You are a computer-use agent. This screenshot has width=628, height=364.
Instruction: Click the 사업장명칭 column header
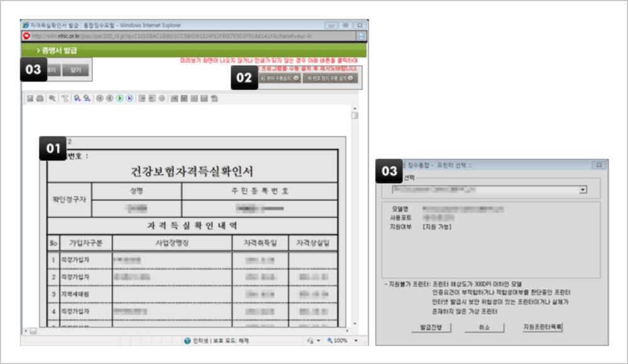pos(172,243)
